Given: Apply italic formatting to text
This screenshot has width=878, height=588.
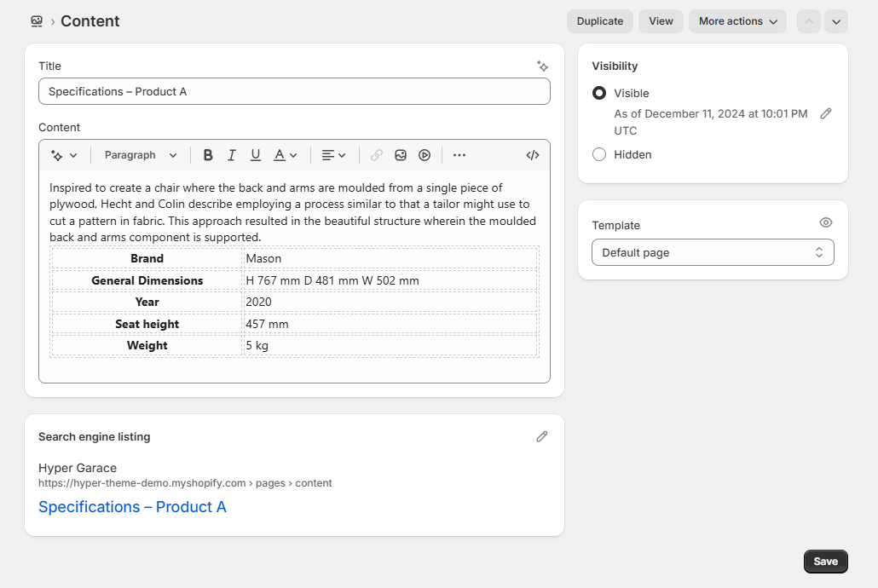Looking at the screenshot, I should tap(231, 155).
